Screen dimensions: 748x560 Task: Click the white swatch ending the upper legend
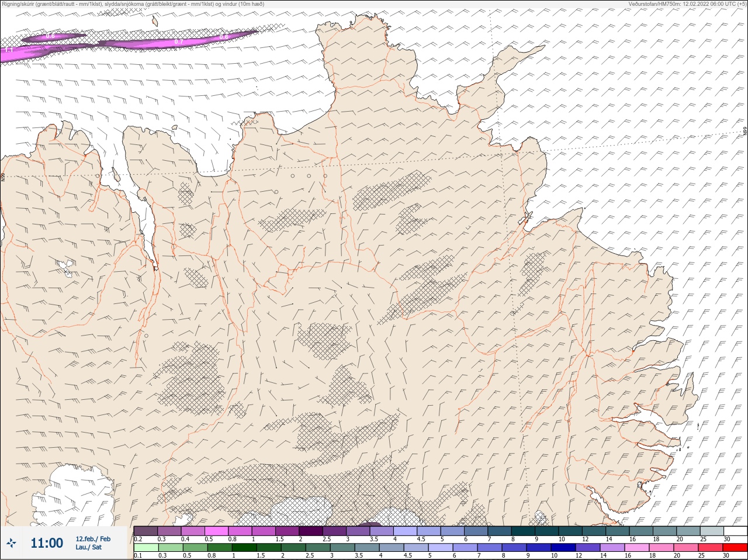coord(736,531)
